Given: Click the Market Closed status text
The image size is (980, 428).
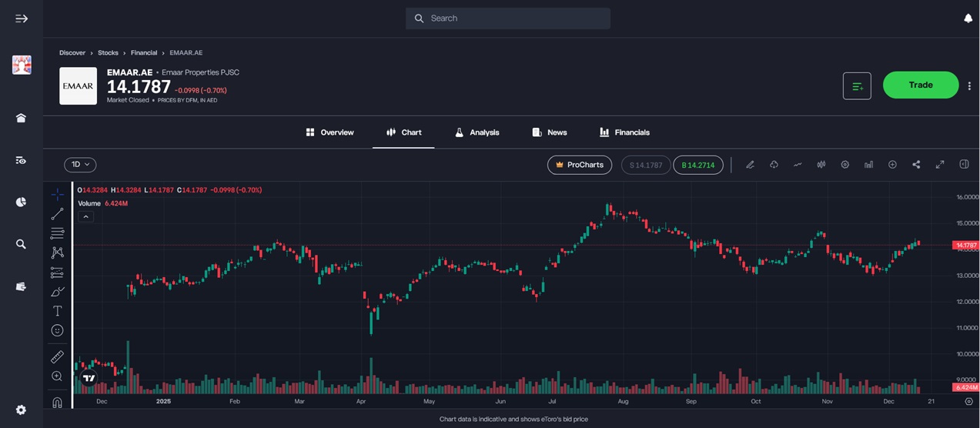Looking at the screenshot, I should pyautogui.click(x=128, y=100).
